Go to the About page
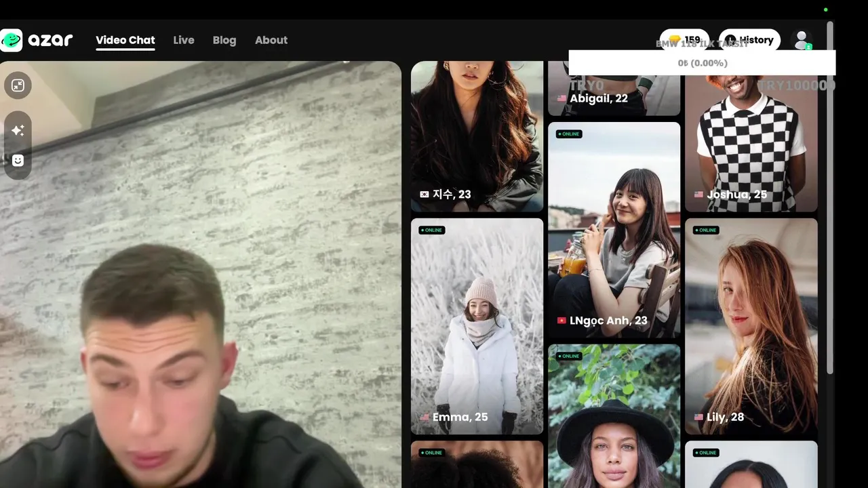 [271, 40]
